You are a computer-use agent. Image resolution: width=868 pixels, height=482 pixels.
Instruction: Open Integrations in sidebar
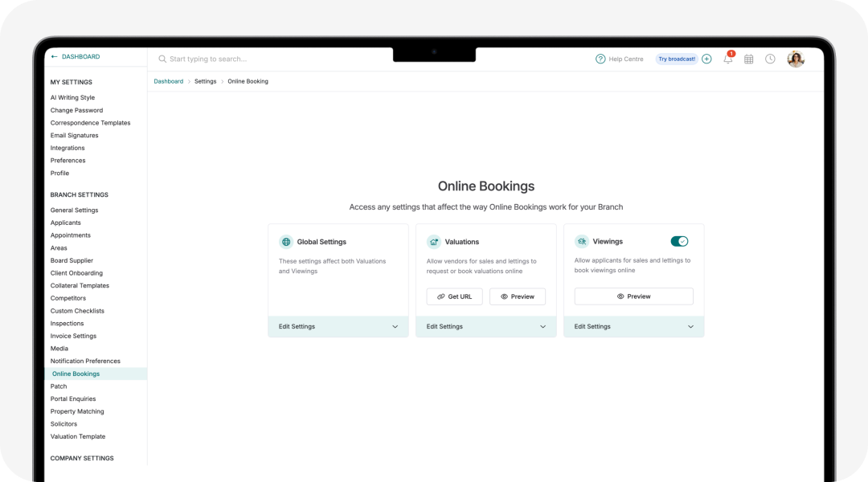pyautogui.click(x=68, y=148)
